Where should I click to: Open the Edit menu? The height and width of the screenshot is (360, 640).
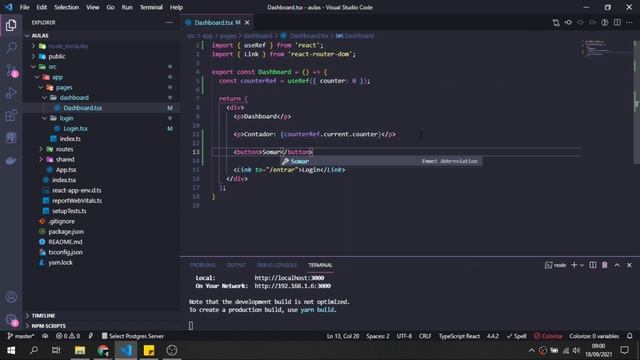click(x=42, y=7)
